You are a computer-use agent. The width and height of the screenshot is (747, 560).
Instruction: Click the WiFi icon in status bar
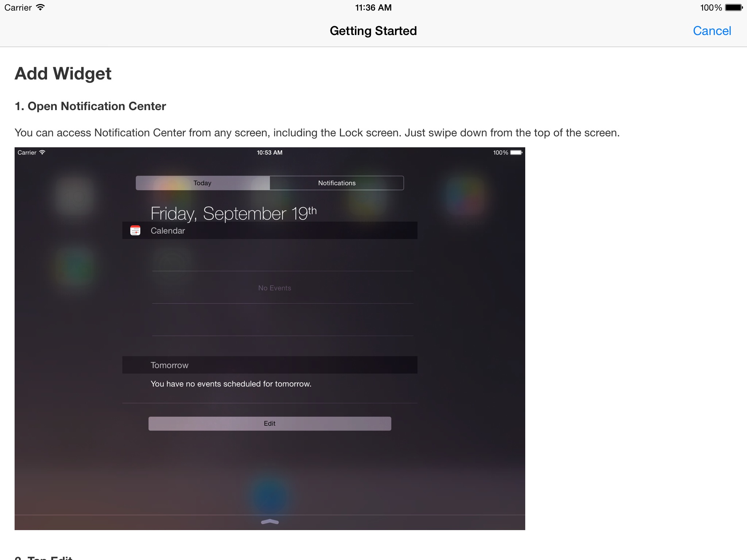tap(40, 8)
